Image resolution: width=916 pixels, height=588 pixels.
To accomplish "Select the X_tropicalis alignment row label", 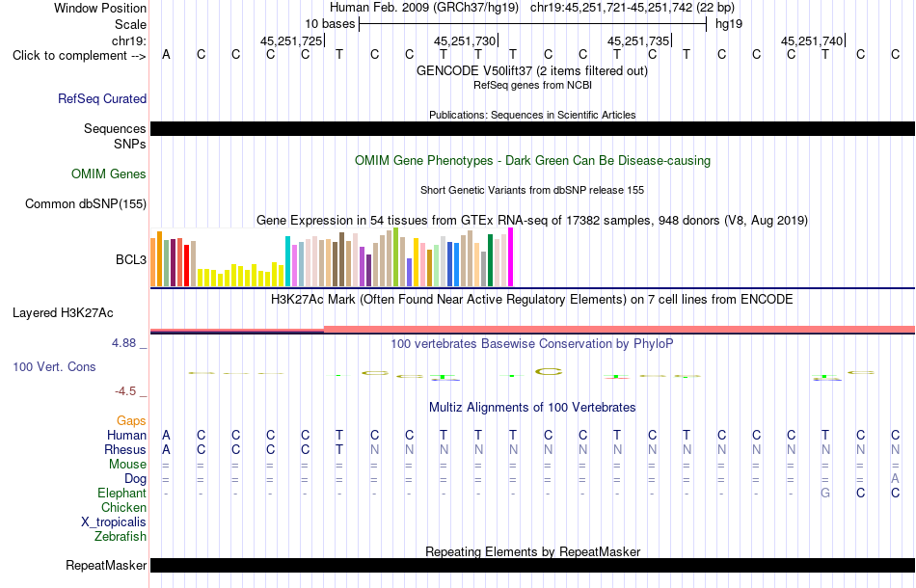I will [x=114, y=522].
